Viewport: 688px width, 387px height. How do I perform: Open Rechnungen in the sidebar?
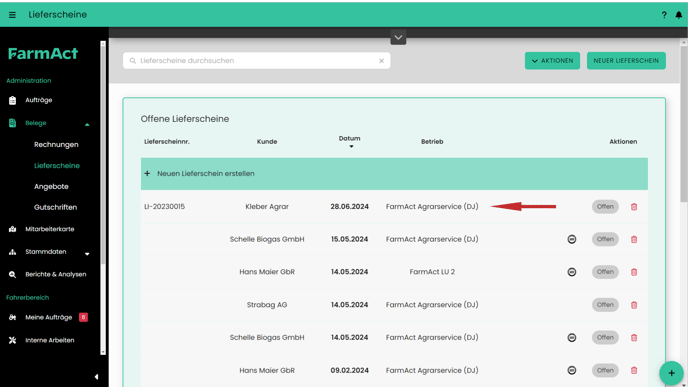56,144
